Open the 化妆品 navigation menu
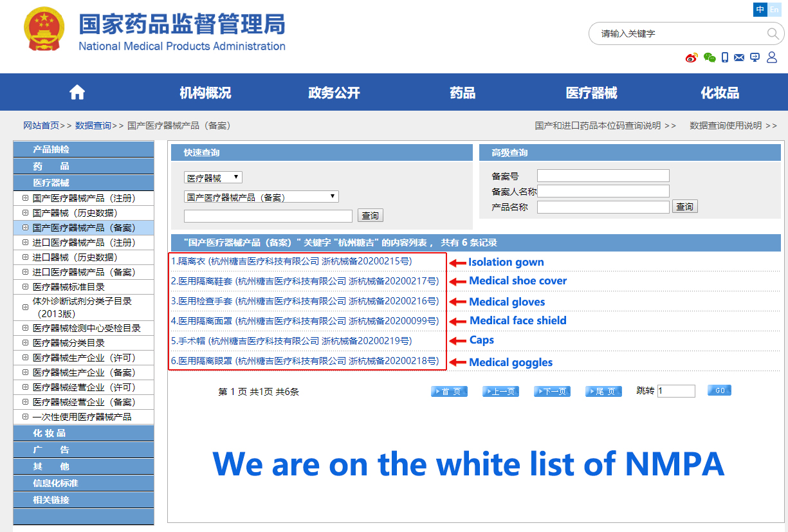 tap(720, 93)
